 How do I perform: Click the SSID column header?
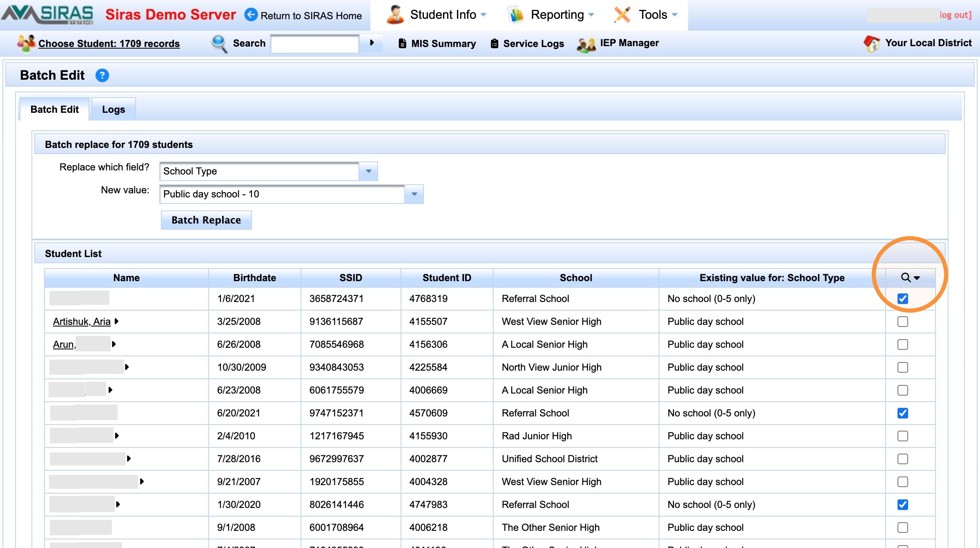pos(351,278)
